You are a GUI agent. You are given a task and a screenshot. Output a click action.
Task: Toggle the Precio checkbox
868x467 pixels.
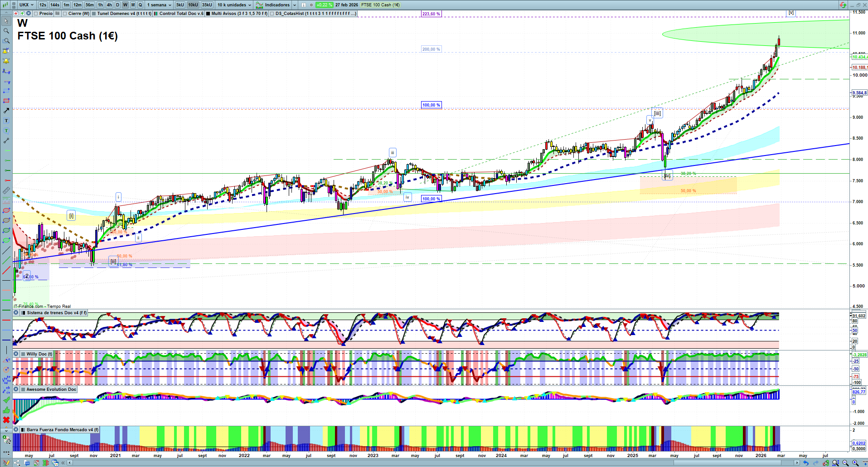click(36, 14)
